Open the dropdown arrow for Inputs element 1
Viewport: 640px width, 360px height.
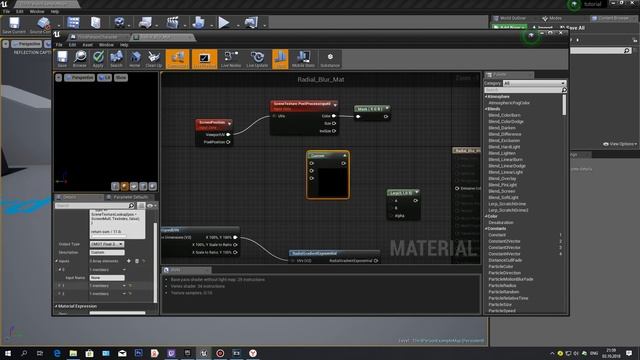[124, 286]
